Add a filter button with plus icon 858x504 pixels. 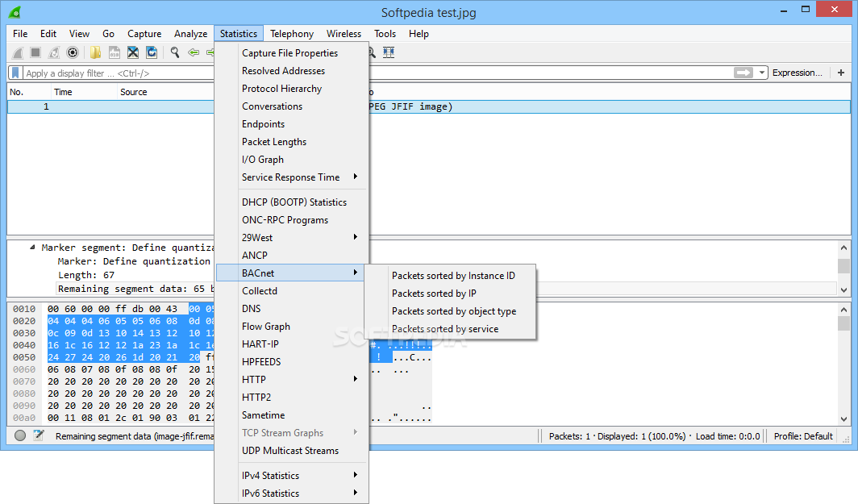(841, 73)
